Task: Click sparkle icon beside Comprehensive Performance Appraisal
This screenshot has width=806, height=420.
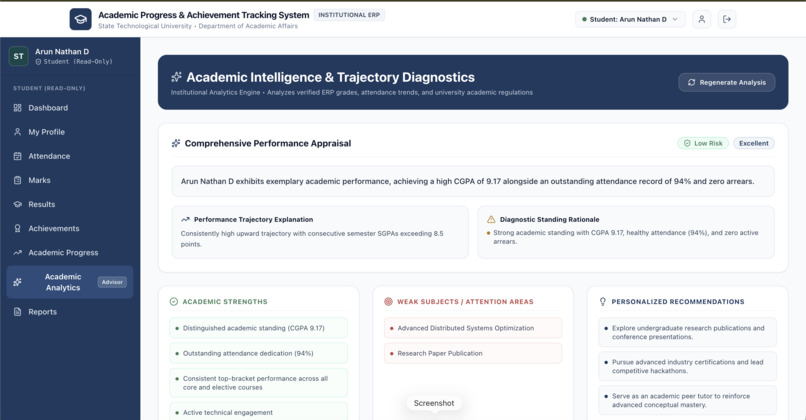Action: click(x=176, y=143)
